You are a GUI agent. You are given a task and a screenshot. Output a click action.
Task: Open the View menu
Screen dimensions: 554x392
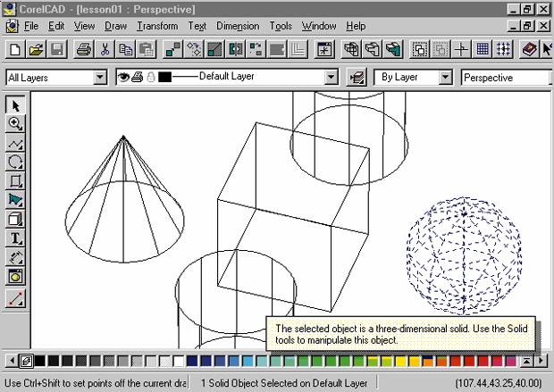coord(84,26)
